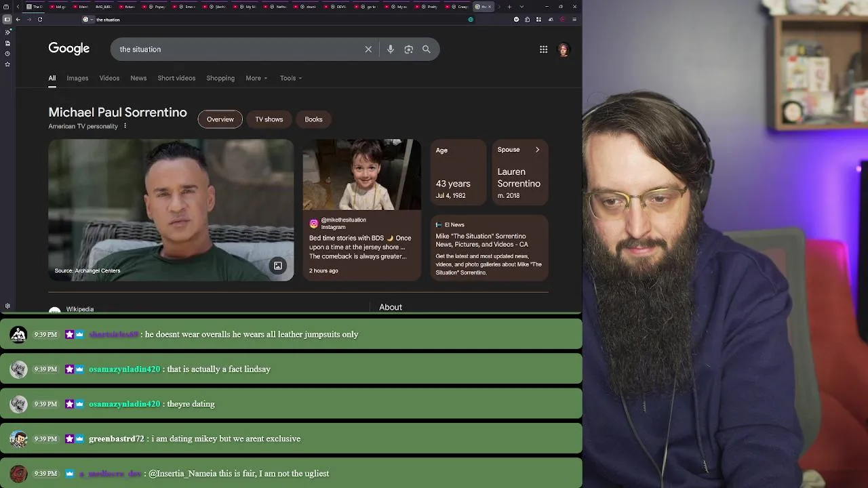Switch to the Shopping results tab
Screen dimensions: 868x488
220,78
